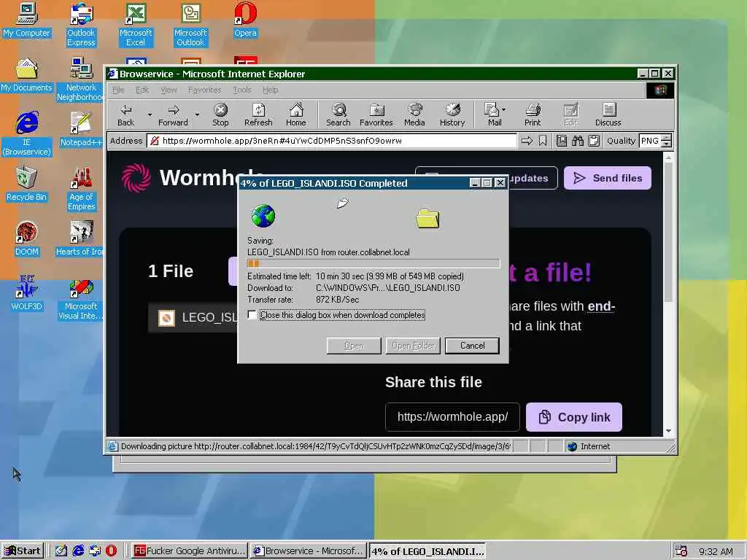Image resolution: width=747 pixels, height=560 pixels.
Task: Click the binoculars find icon
Action: (x=578, y=141)
